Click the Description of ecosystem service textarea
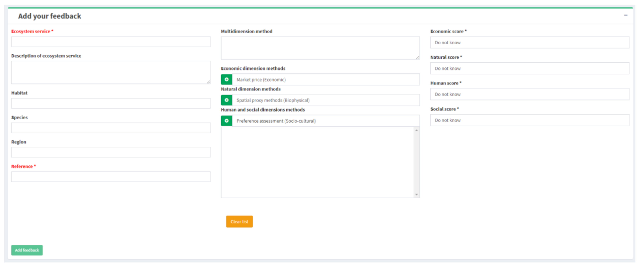Viewport: 644px width, 268px height. 111,72
